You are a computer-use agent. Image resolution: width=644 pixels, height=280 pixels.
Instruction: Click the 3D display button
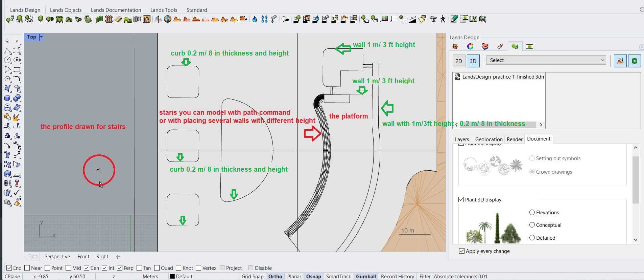point(473,61)
